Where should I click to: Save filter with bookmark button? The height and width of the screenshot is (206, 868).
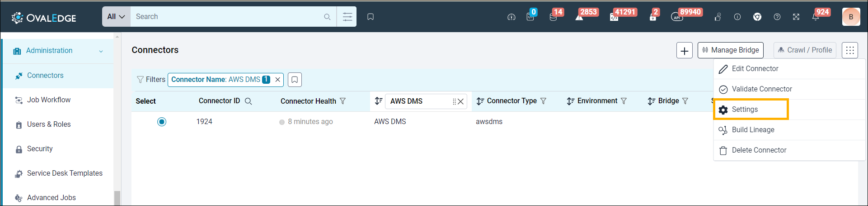(295, 80)
